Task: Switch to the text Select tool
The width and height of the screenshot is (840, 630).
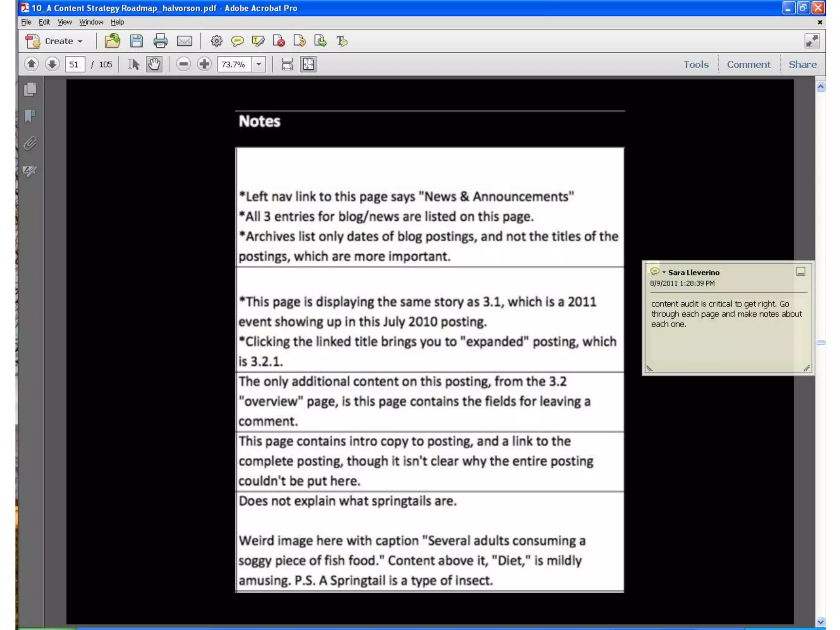Action: (133, 64)
